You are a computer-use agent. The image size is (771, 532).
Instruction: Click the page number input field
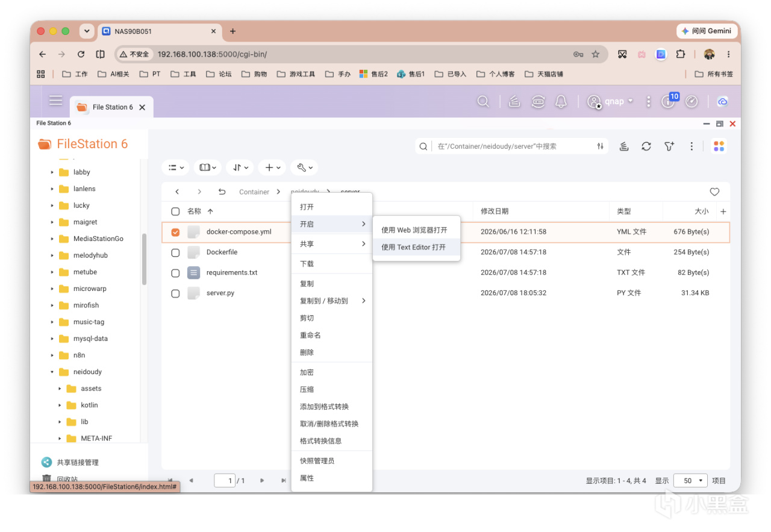pos(224,480)
